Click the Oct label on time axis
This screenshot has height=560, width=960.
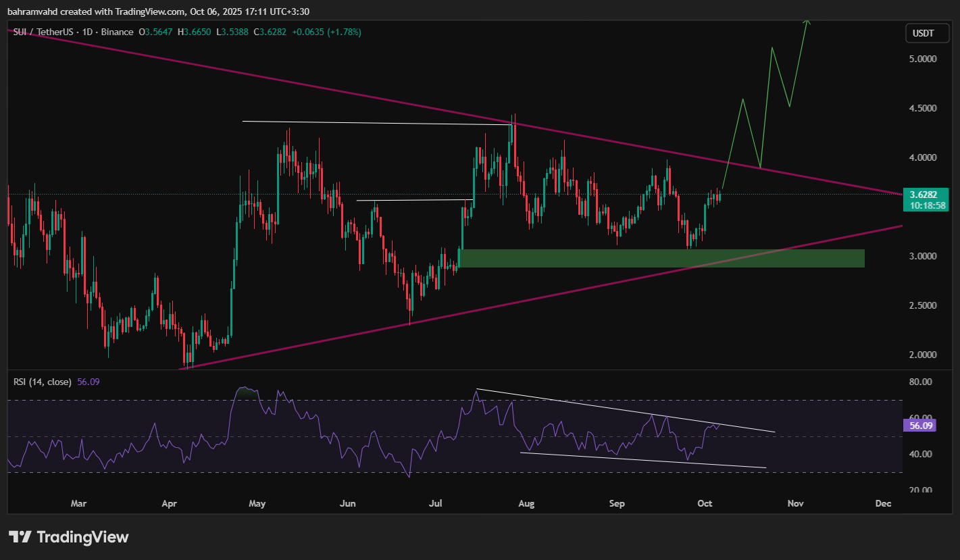coord(705,503)
